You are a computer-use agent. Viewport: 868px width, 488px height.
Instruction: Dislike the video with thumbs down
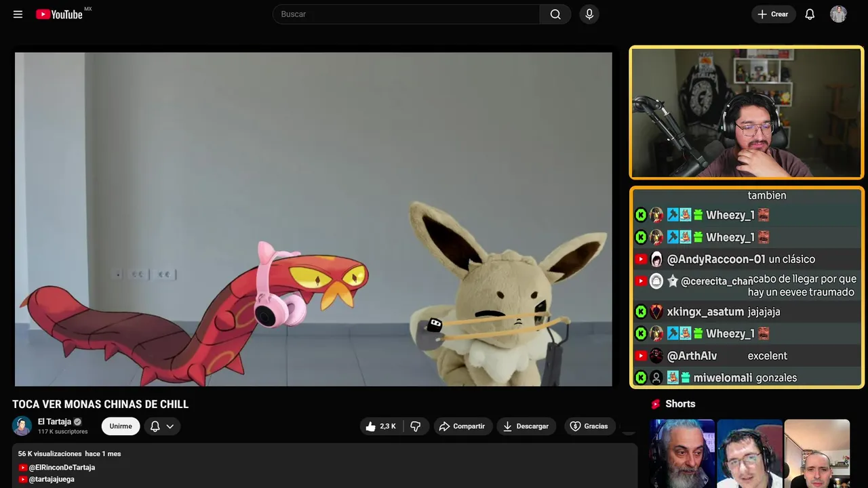[416, 426]
